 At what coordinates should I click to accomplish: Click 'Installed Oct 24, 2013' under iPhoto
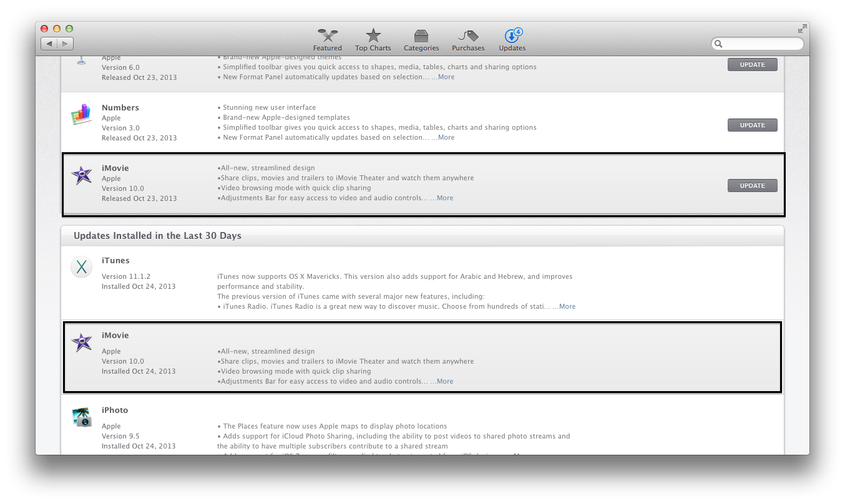[139, 446]
